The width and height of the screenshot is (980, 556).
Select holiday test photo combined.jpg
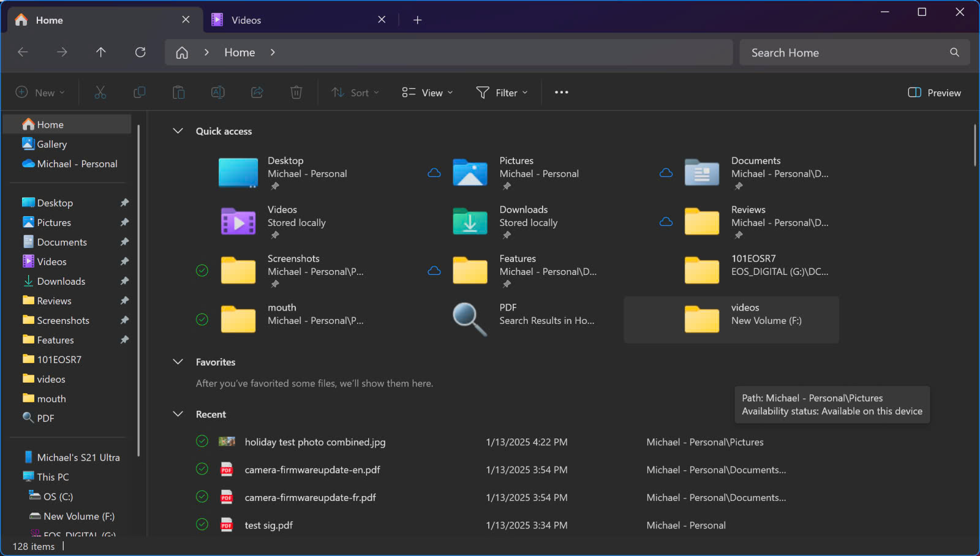tap(315, 442)
